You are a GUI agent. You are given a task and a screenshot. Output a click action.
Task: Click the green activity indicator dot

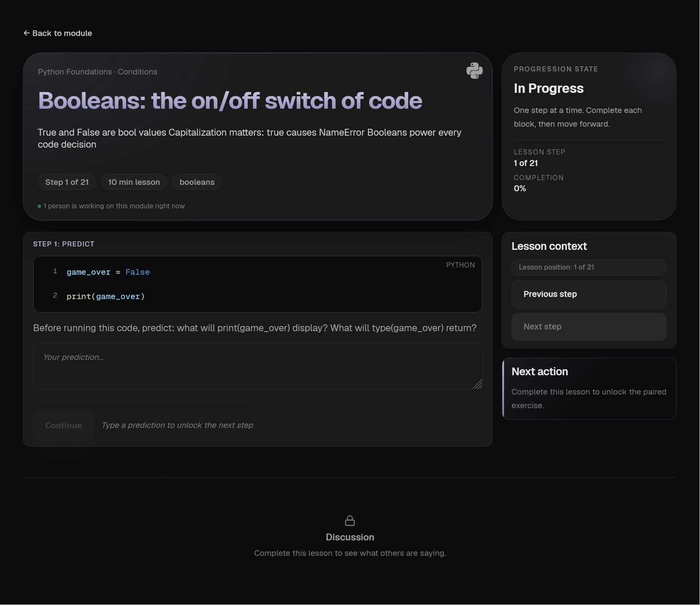point(39,206)
